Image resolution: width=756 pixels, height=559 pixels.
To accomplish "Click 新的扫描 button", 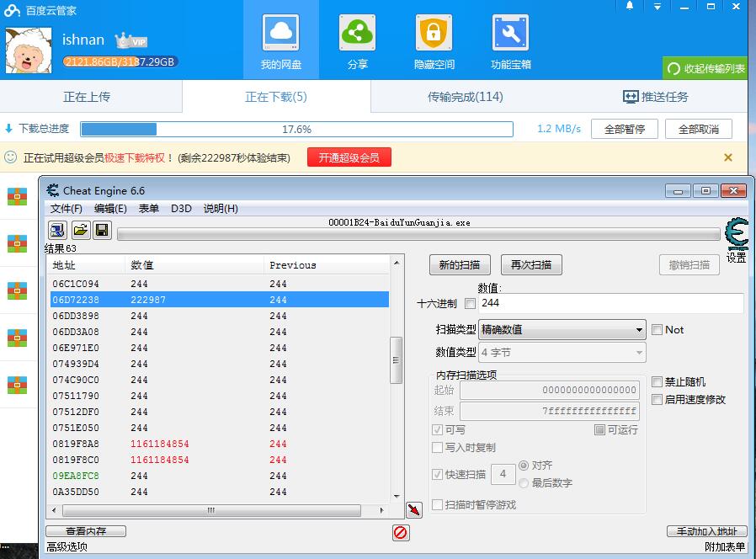I will click(x=460, y=265).
